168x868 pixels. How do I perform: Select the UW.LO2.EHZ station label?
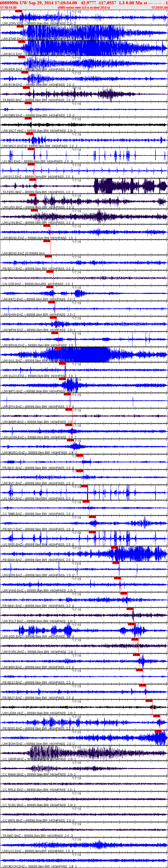(x=38, y=851)
